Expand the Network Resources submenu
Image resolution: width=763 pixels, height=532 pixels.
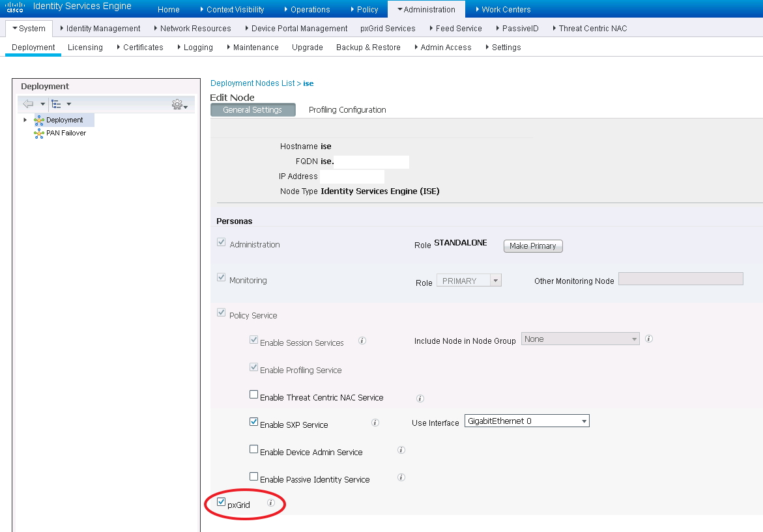tap(192, 28)
